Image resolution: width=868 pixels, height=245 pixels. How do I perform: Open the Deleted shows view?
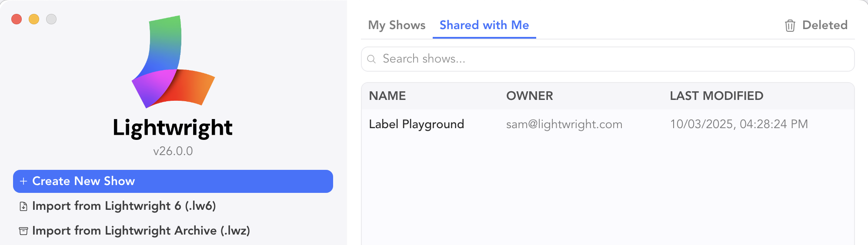tap(825, 25)
